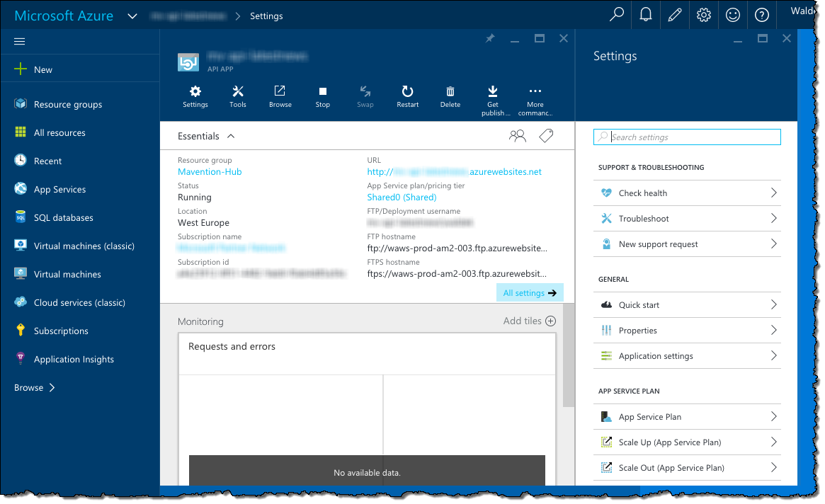This screenshot has width=825, height=504.
Task: Click the Search settings field
Action: (x=687, y=137)
